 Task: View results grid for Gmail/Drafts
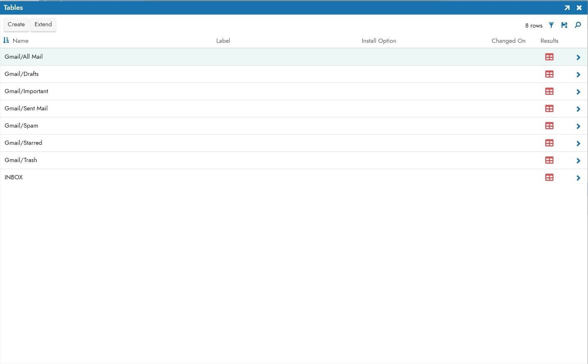tap(549, 74)
